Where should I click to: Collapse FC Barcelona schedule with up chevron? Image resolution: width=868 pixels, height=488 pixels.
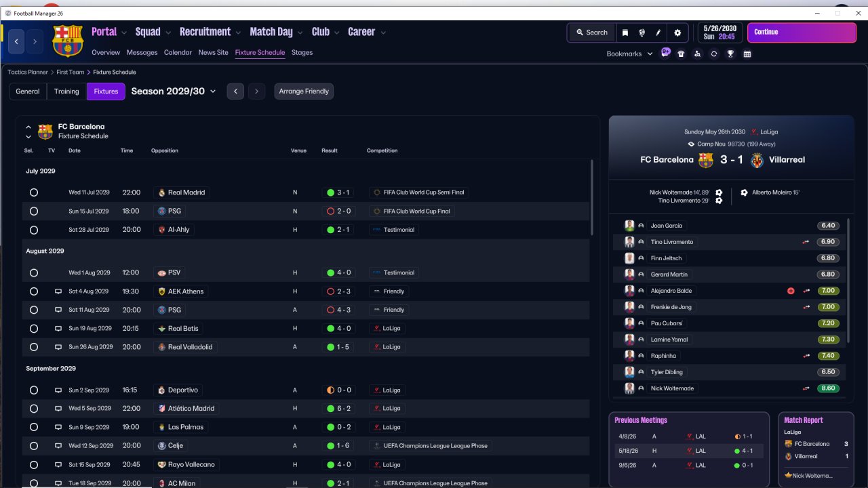click(x=28, y=127)
